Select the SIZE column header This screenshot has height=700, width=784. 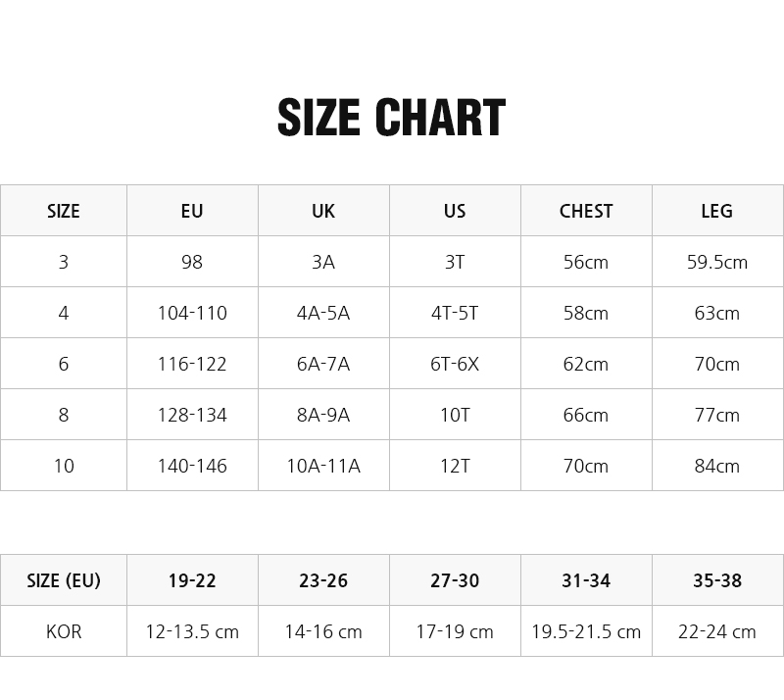[64, 211]
